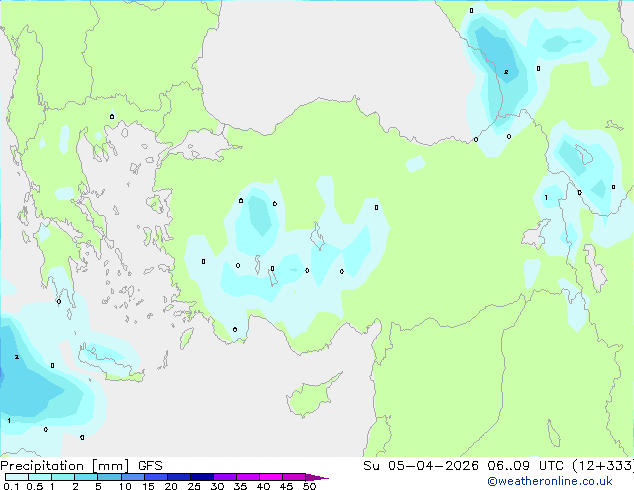This screenshot has height=490, width=634.
Task: Select the 'GFS' model label
Action: tap(150, 466)
